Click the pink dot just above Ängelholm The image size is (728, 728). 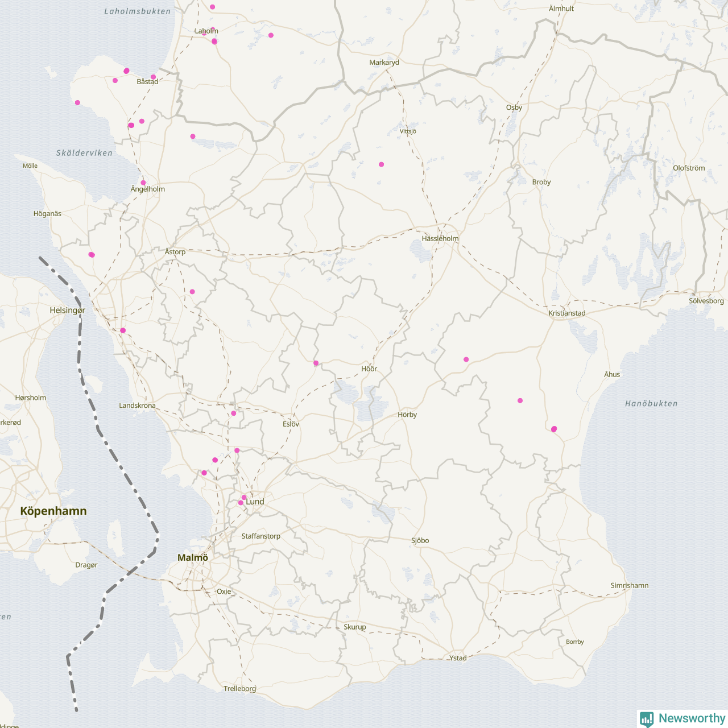coord(143,183)
